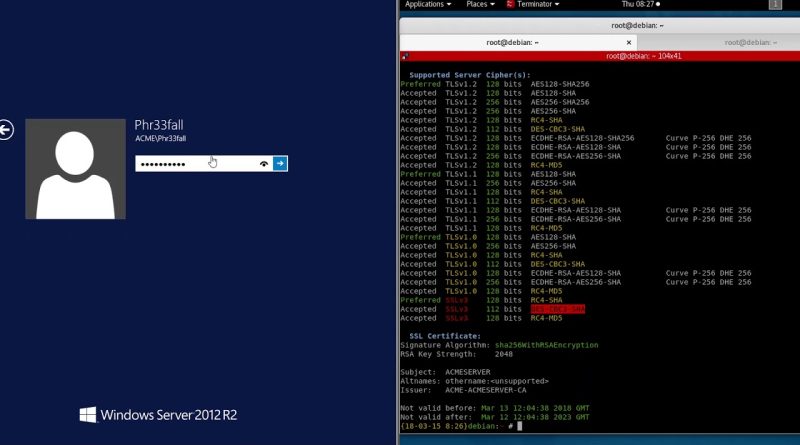Screen dimensions: 800x445
Task: Click the 'Supported Server Cipher(s):' heading
Action: point(470,75)
